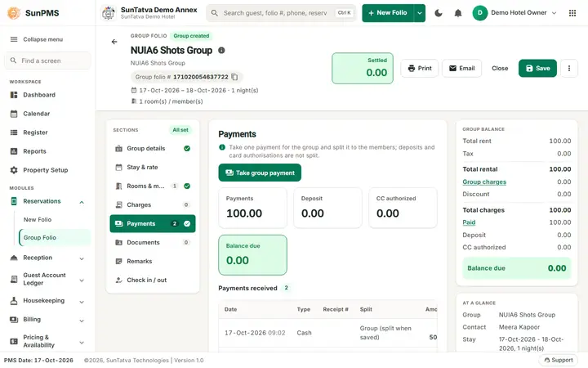Click the Group created status badge
Screen dimensions: 588x368
pos(191,36)
